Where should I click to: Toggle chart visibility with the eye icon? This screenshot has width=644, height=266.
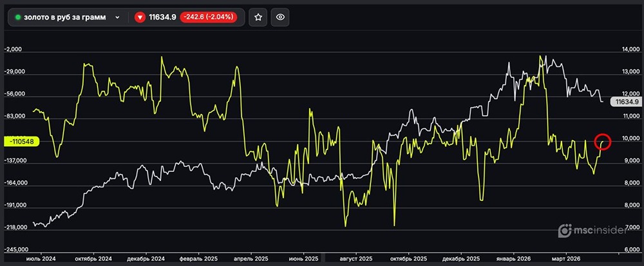point(279,17)
